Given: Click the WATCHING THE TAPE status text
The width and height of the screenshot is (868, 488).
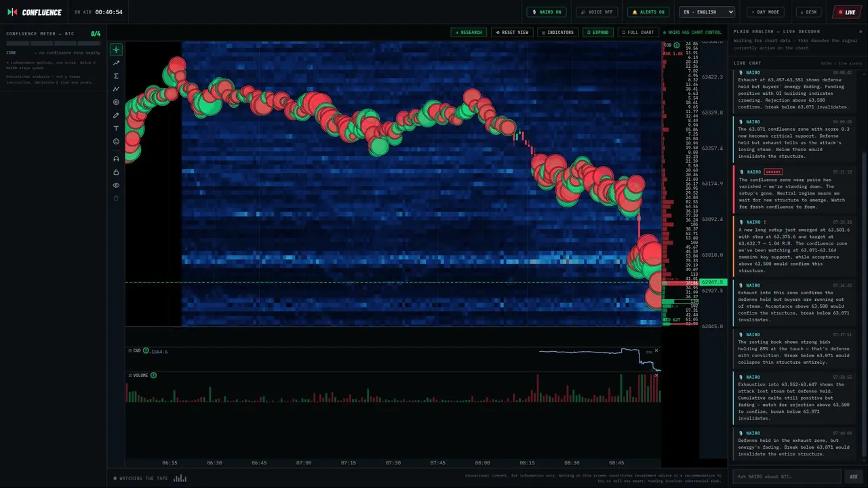Looking at the screenshot, I should [x=143, y=479].
